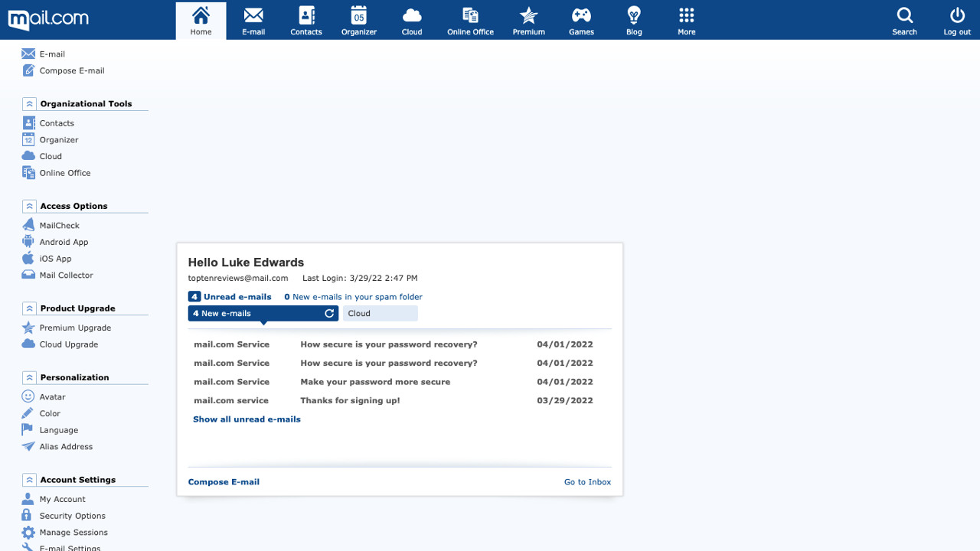Open Security Options link in sidebar
The image size is (980, 551).
pyautogui.click(x=73, y=516)
